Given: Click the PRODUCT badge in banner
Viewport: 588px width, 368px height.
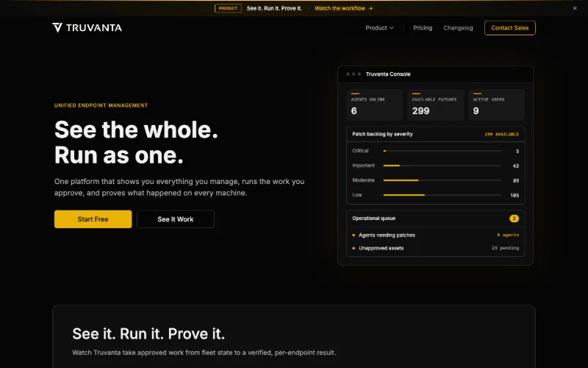Looking at the screenshot, I should click(228, 8).
